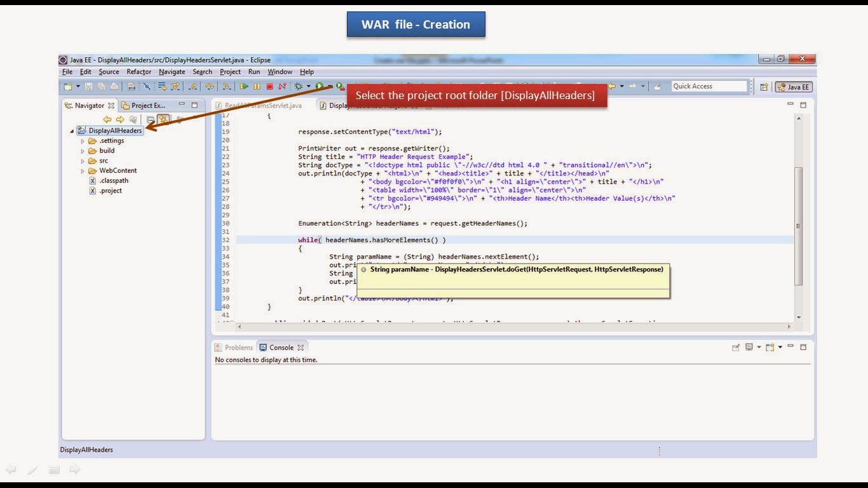Click the Collapse All icon in Navigator
This screenshot has width=868, height=488.
coord(150,119)
